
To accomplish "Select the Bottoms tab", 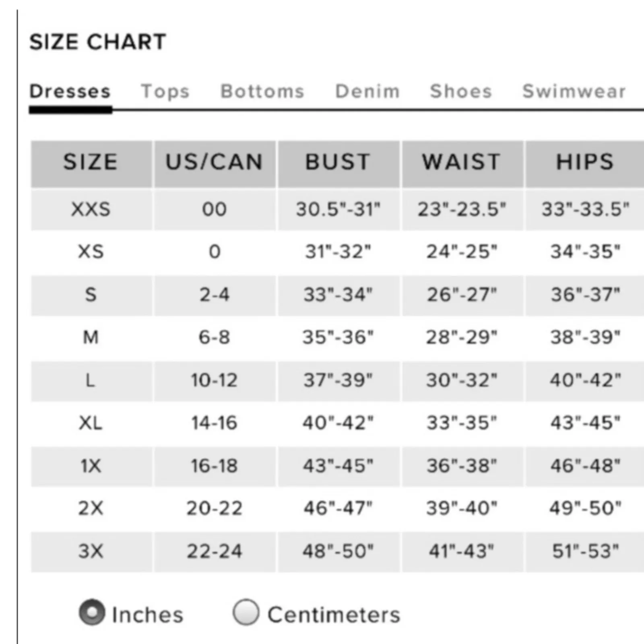I will tap(262, 92).
